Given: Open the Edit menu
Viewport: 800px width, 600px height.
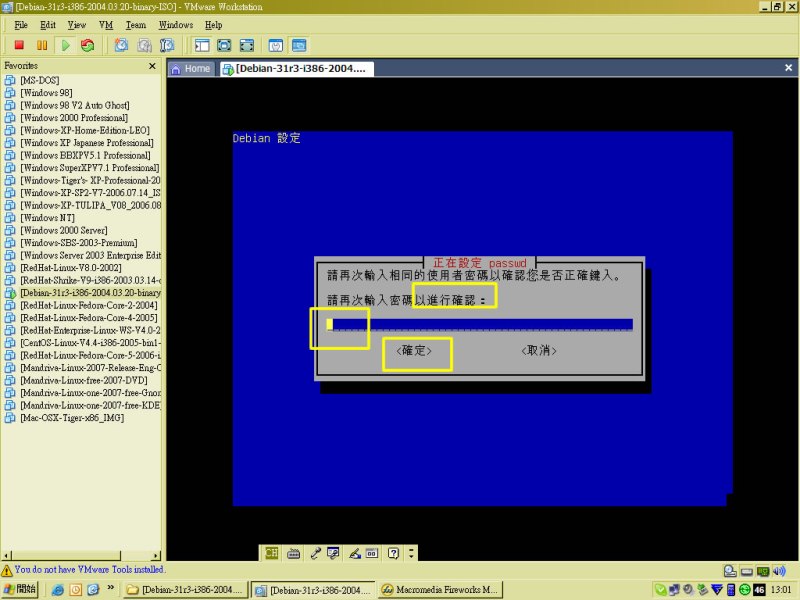Looking at the screenshot, I should point(48,24).
